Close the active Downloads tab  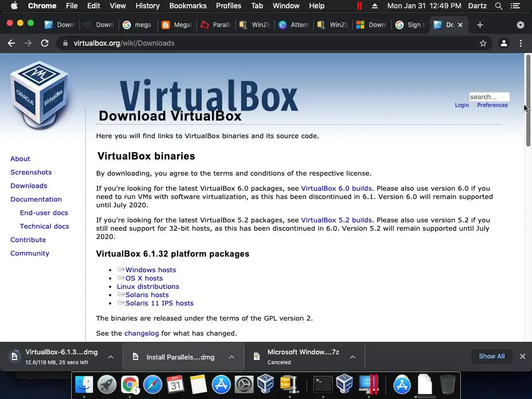pyautogui.click(x=460, y=25)
